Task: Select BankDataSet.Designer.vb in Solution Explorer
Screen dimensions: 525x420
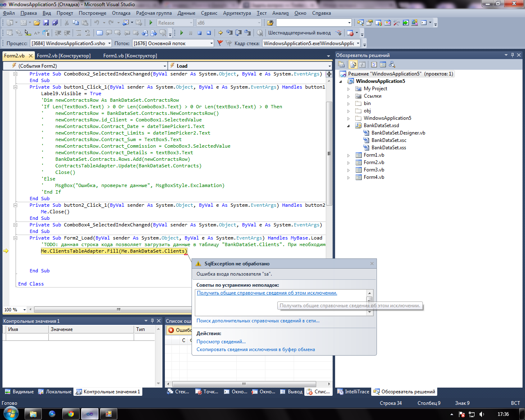Action: (x=398, y=133)
